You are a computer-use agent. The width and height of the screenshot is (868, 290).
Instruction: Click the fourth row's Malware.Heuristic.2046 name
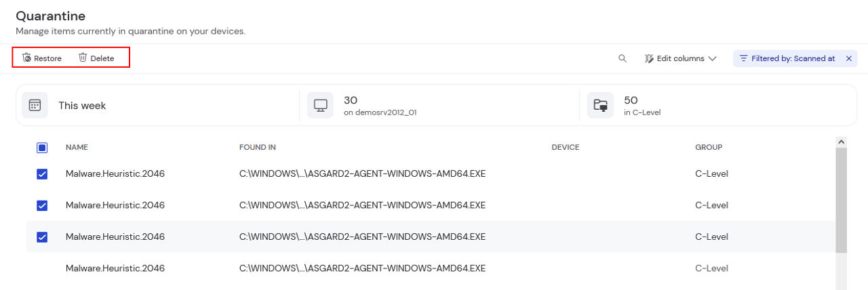coord(115,268)
